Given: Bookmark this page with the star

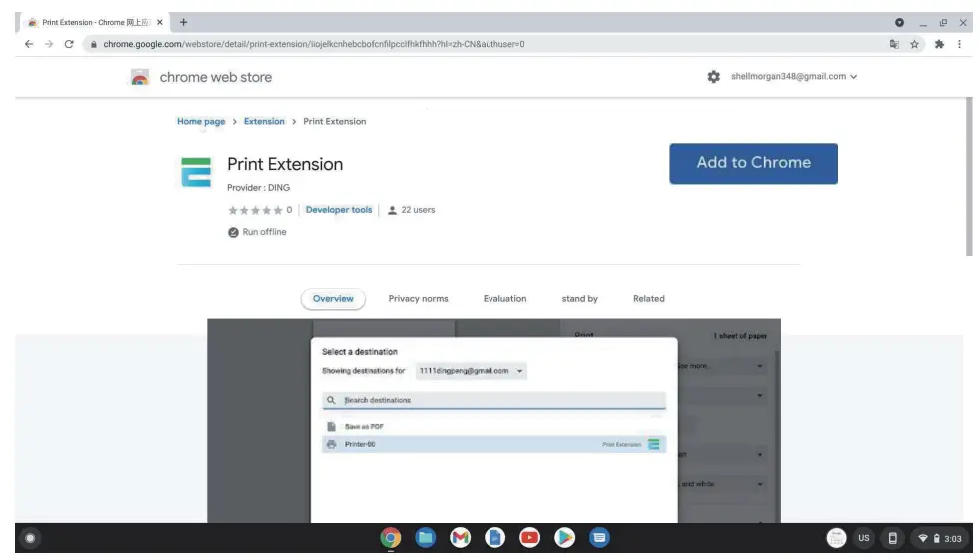Looking at the screenshot, I should pyautogui.click(x=914, y=44).
